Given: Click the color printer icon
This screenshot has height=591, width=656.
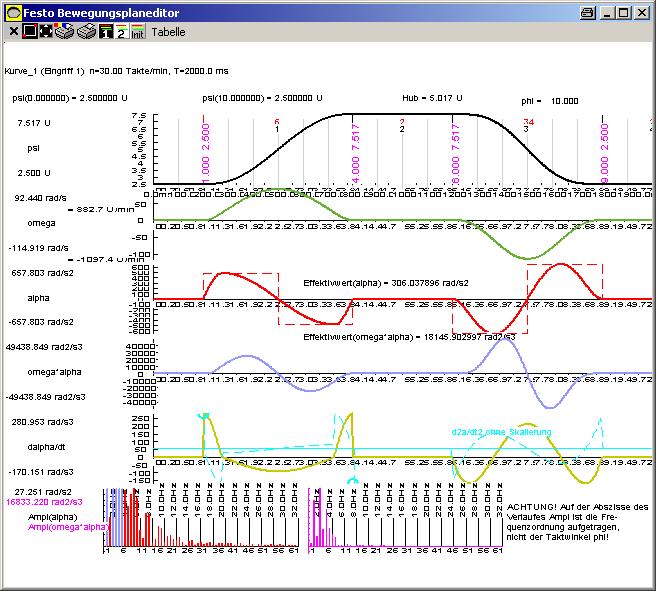Looking at the screenshot, I should point(64,31).
